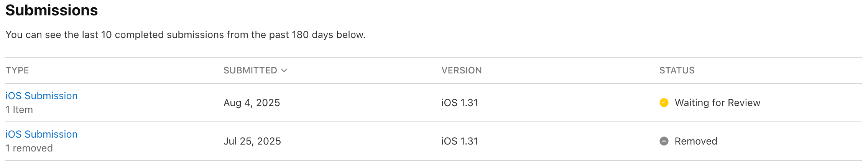Image resolution: width=868 pixels, height=163 pixels.
Task: Click the STATUS column header
Action: [x=677, y=70]
